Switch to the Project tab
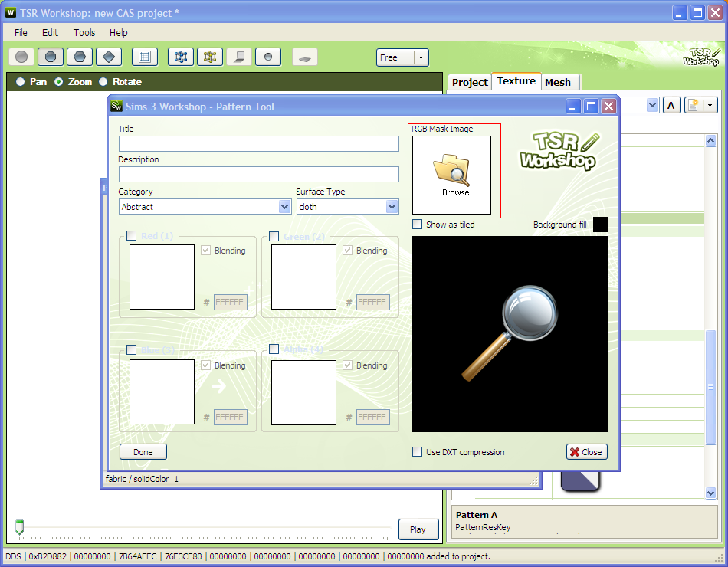This screenshot has width=728, height=567. pyautogui.click(x=470, y=82)
